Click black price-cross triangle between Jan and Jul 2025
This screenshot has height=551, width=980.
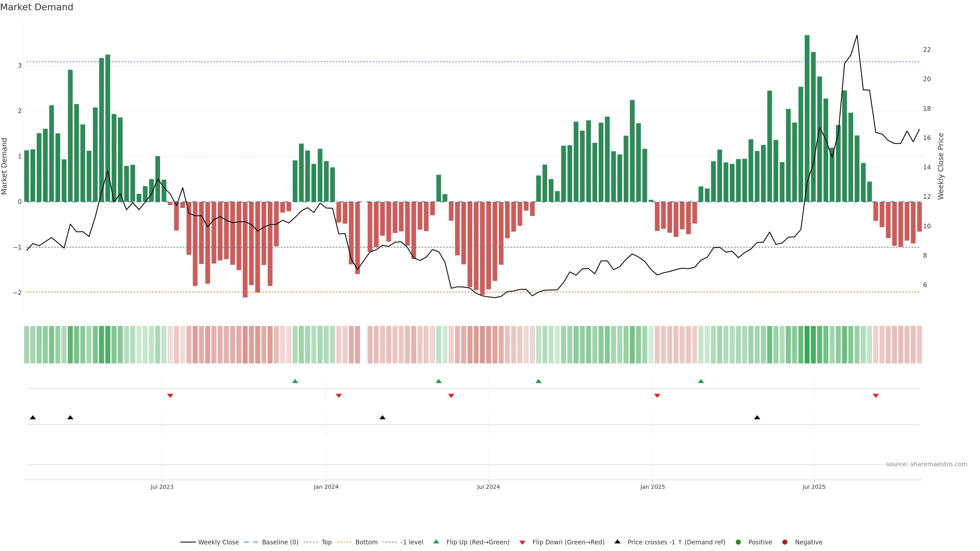(757, 418)
